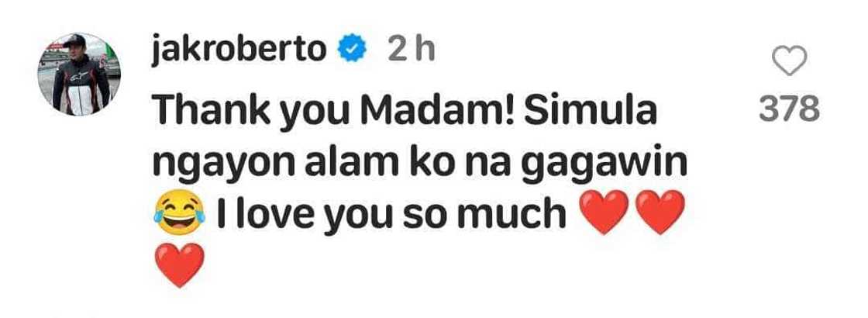Click the first red heart after 'so much'
Screen dimensions: 868x318
604,213
